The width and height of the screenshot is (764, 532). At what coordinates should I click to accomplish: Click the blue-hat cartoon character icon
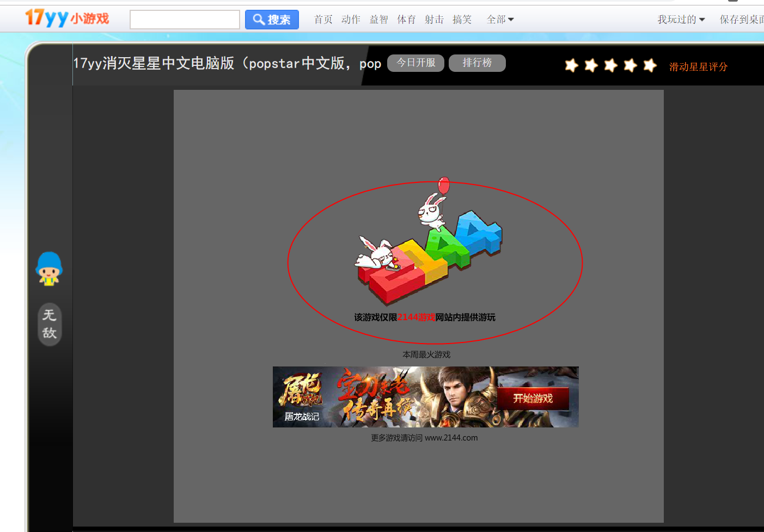(x=49, y=268)
